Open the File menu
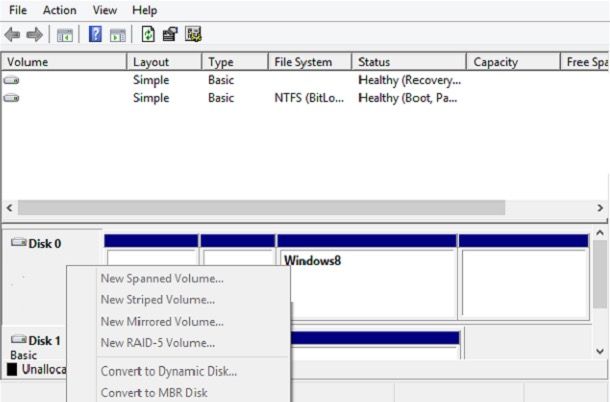 point(18,10)
